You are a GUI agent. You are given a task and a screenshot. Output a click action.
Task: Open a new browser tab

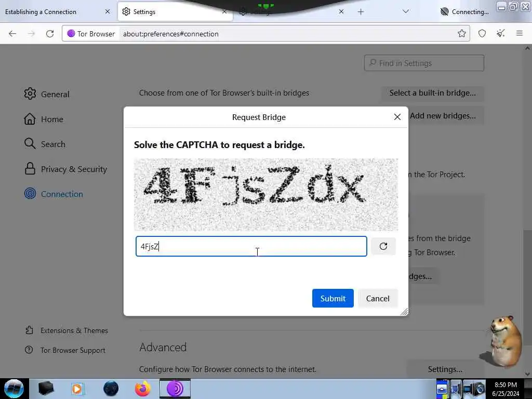coord(361,12)
